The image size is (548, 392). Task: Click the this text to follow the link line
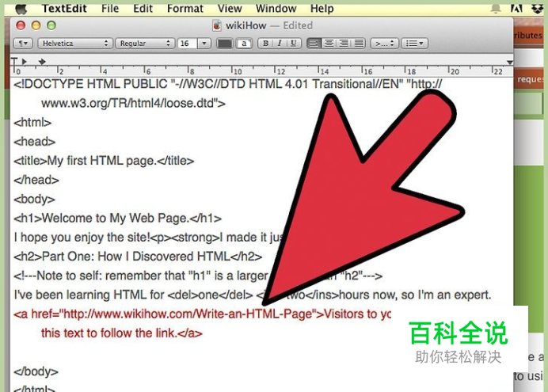coord(122,333)
